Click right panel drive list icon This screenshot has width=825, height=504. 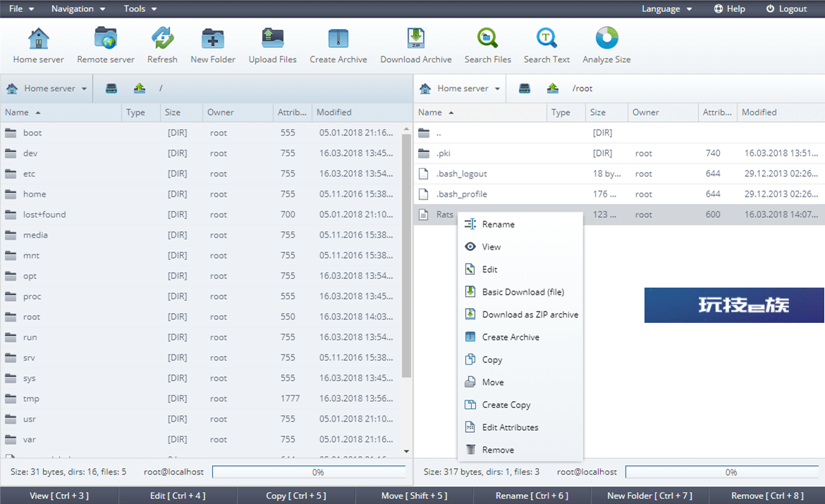[525, 88]
